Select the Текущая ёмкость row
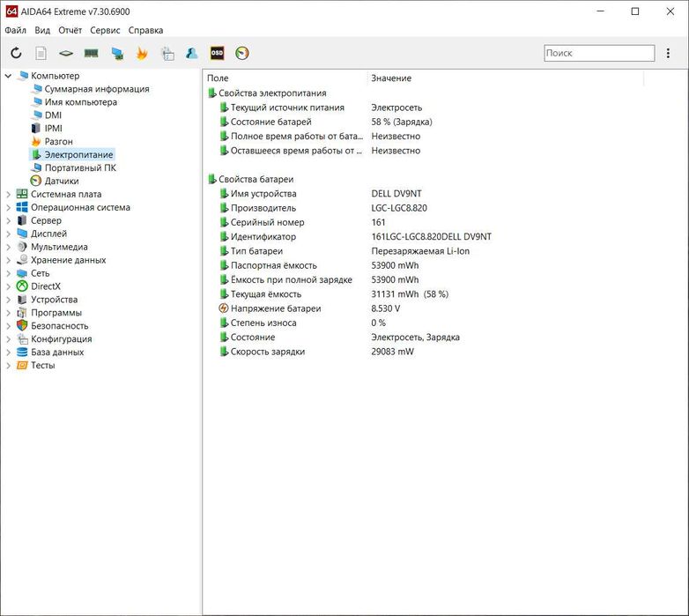This screenshot has height=616, width=689. (334, 294)
